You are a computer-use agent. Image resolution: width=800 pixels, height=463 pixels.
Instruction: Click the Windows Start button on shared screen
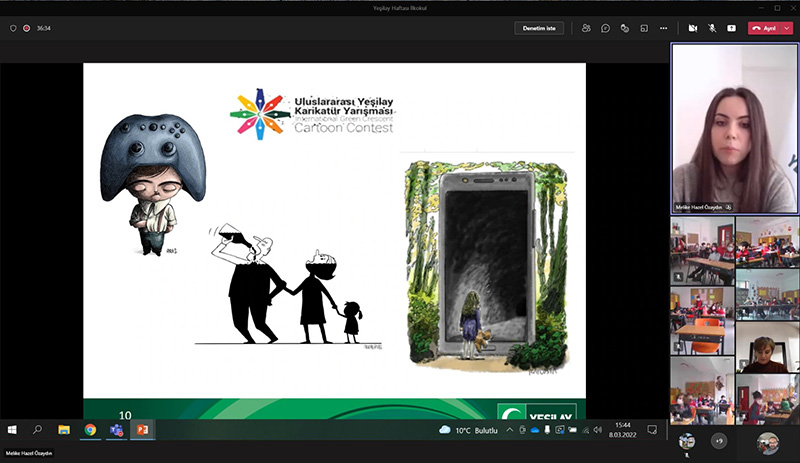click(x=12, y=430)
